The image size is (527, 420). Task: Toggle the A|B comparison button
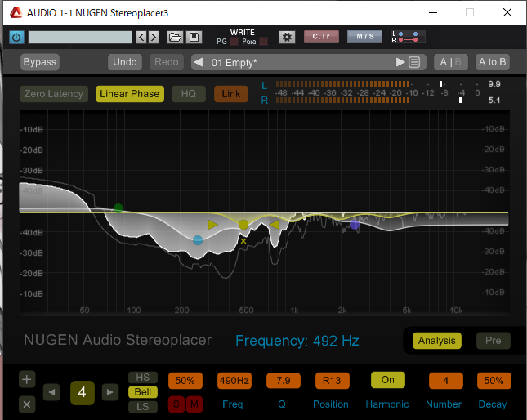[450, 62]
